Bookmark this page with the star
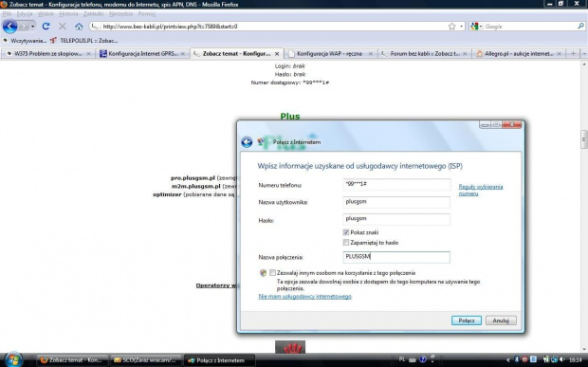 [451, 27]
